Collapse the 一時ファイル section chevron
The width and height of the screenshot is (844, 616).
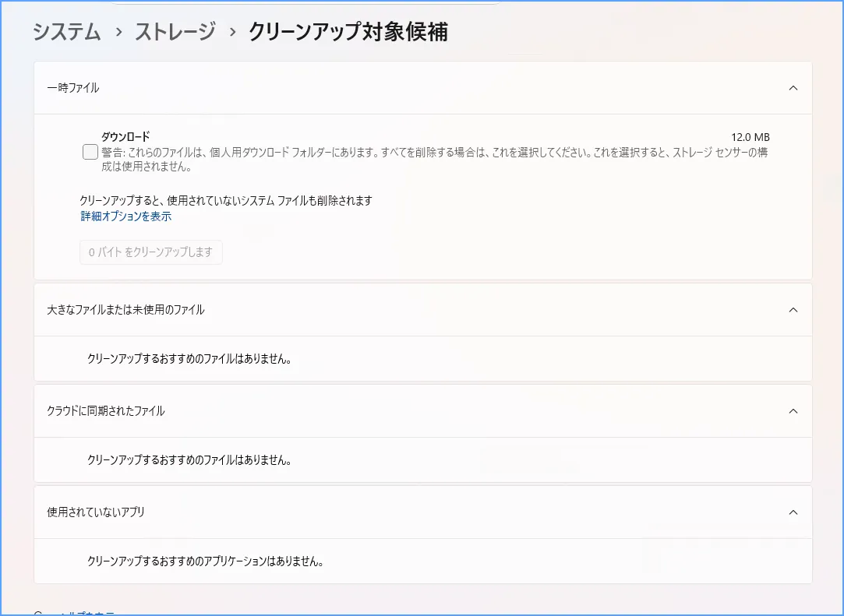[793, 88]
